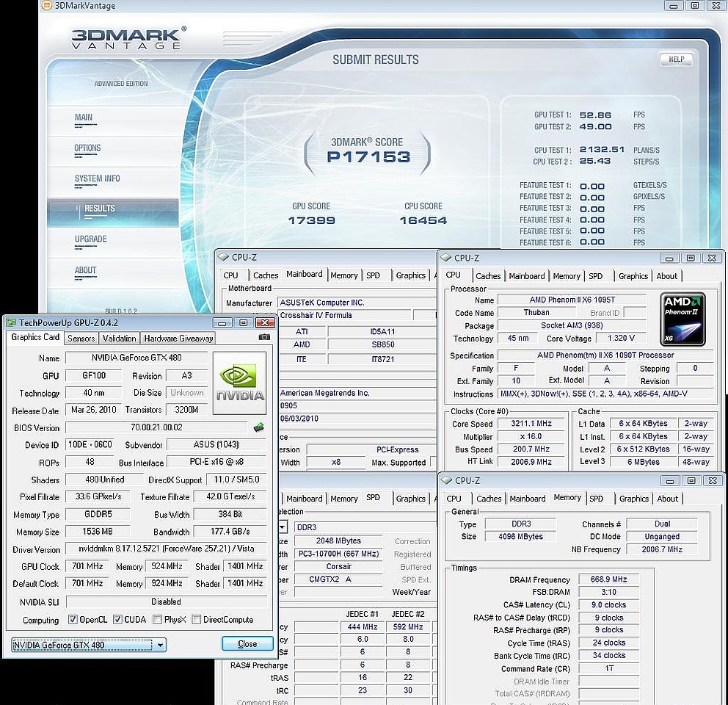Open About tab in CPU-Z processor window
This screenshot has height=705, width=728.
(666, 276)
